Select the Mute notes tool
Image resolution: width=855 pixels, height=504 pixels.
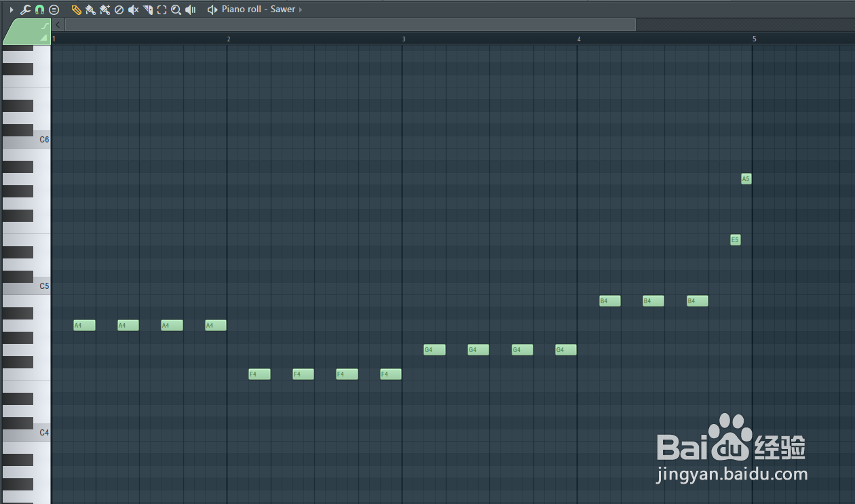click(x=132, y=9)
